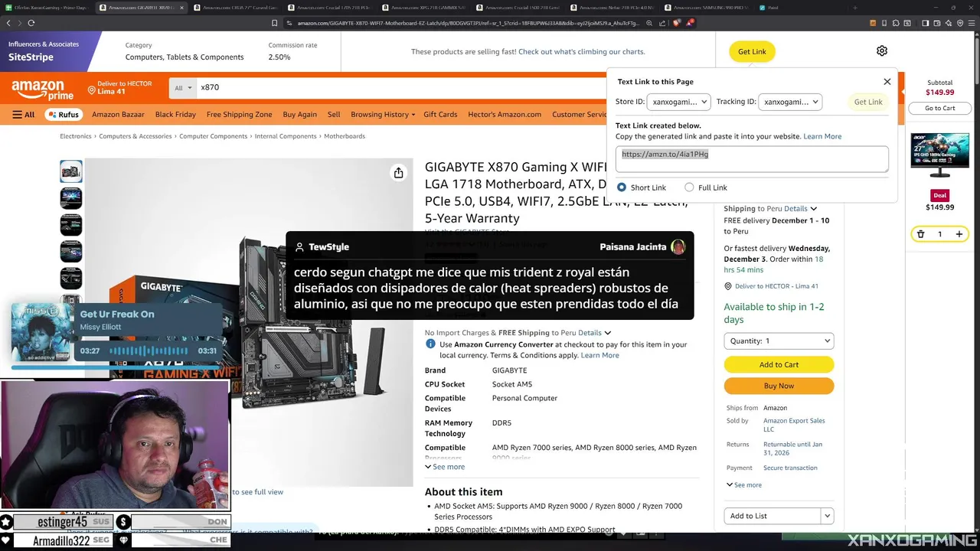Open Buy Again nav item

click(299, 115)
